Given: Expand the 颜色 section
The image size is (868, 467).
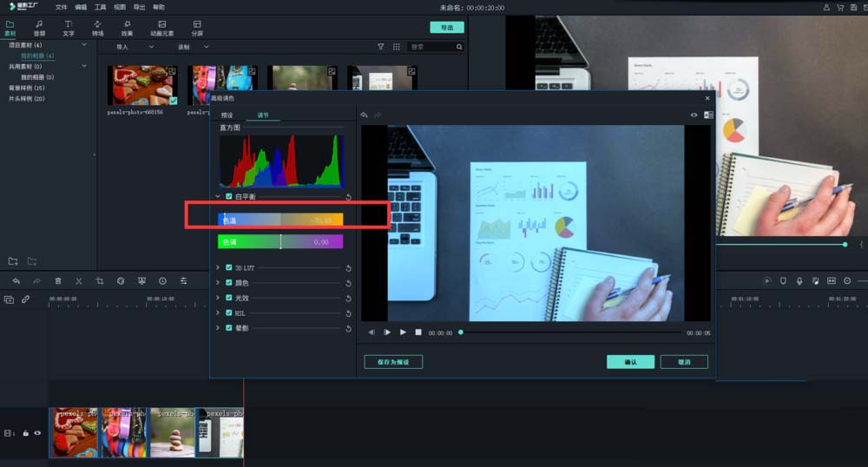Looking at the screenshot, I should click(x=218, y=283).
